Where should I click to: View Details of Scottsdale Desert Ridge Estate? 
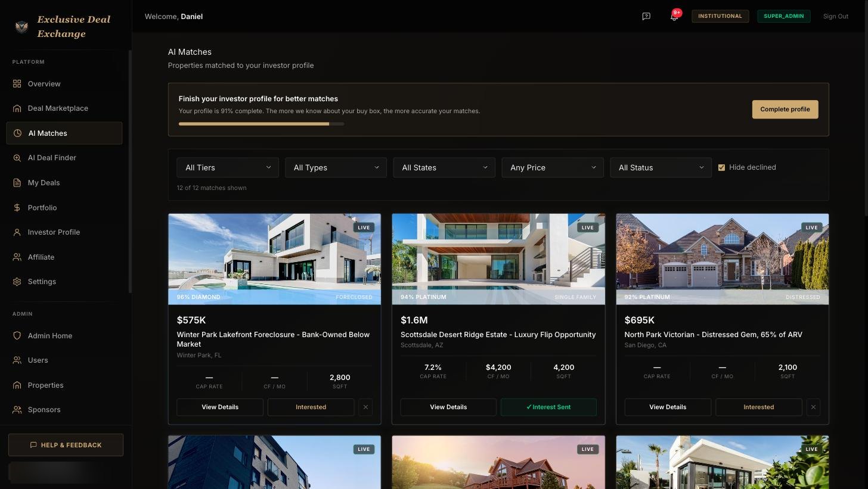pos(448,407)
